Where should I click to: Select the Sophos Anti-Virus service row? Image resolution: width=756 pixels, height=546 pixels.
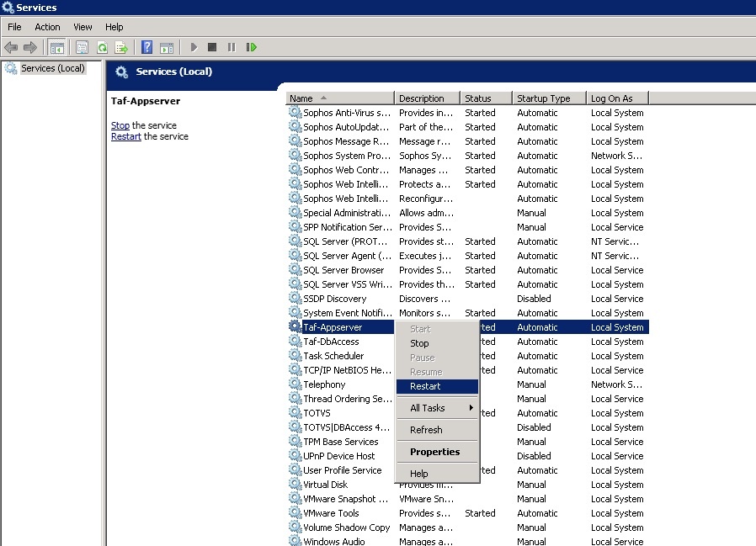pos(468,113)
